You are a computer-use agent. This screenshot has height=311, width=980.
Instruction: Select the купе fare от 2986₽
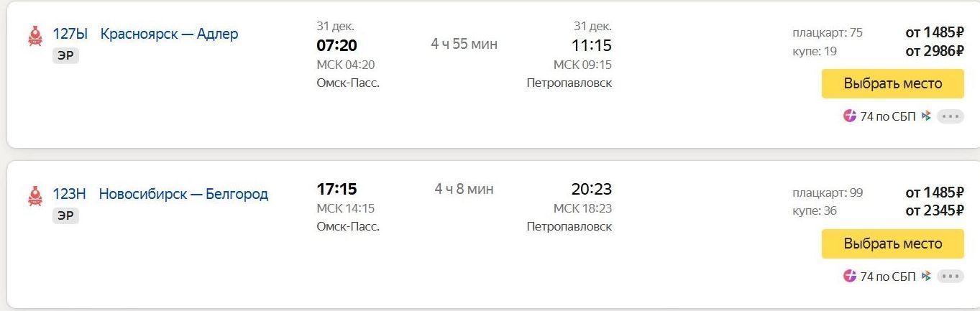(x=934, y=51)
